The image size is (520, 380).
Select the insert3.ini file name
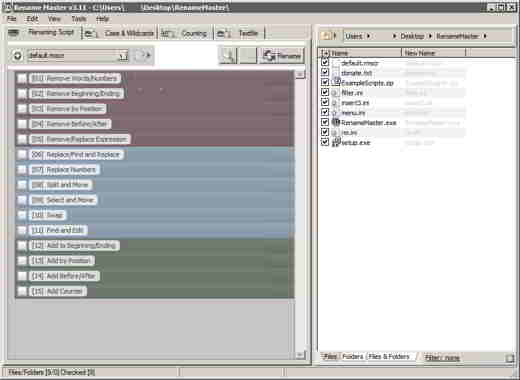click(355, 103)
